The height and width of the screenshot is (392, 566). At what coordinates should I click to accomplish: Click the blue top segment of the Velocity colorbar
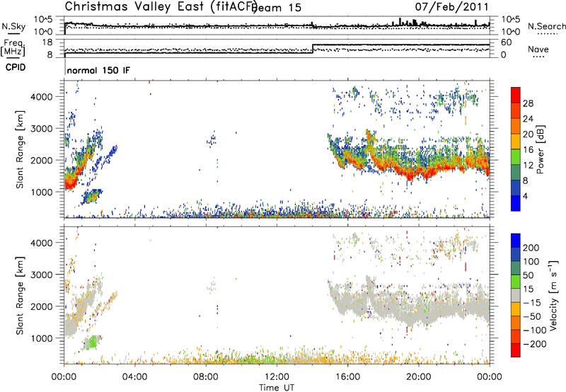(516, 241)
